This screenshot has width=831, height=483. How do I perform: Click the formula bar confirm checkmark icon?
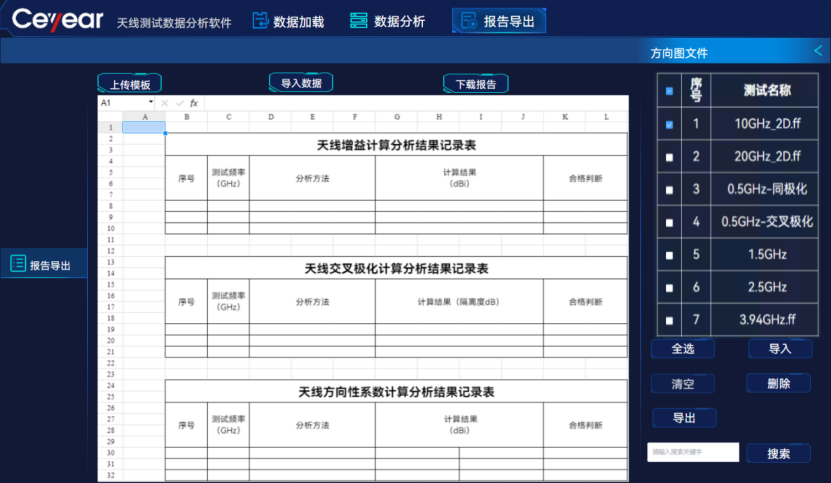coord(180,103)
